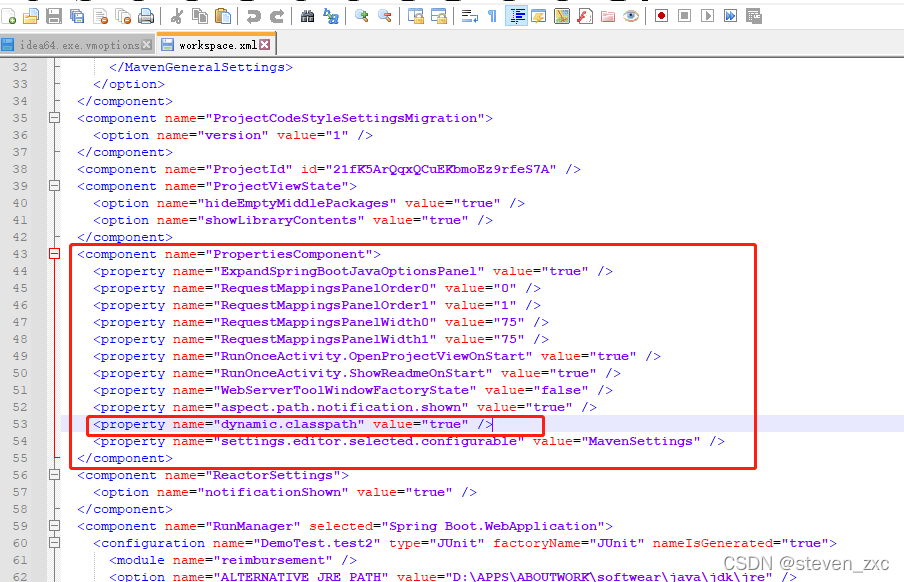The height and width of the screenshot is (582, 904).
Task: Collapse the PropertiesComponent fold marker
Action: 54,254
